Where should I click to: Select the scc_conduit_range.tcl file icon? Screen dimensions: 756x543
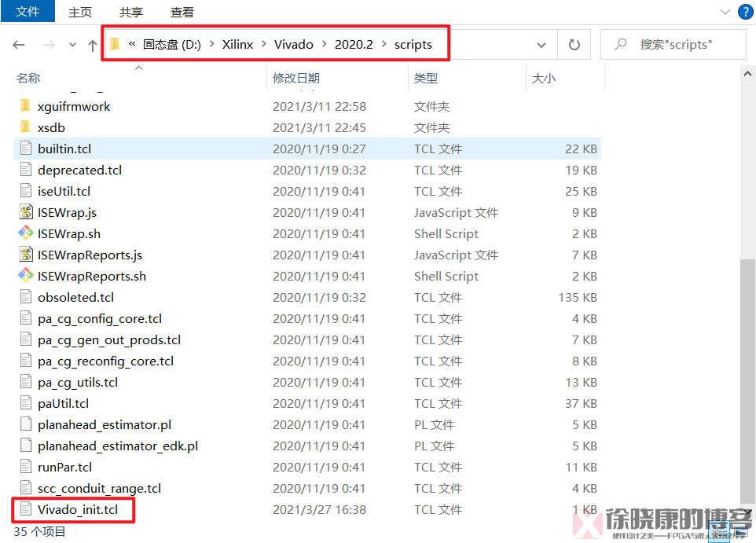point(26,487)
